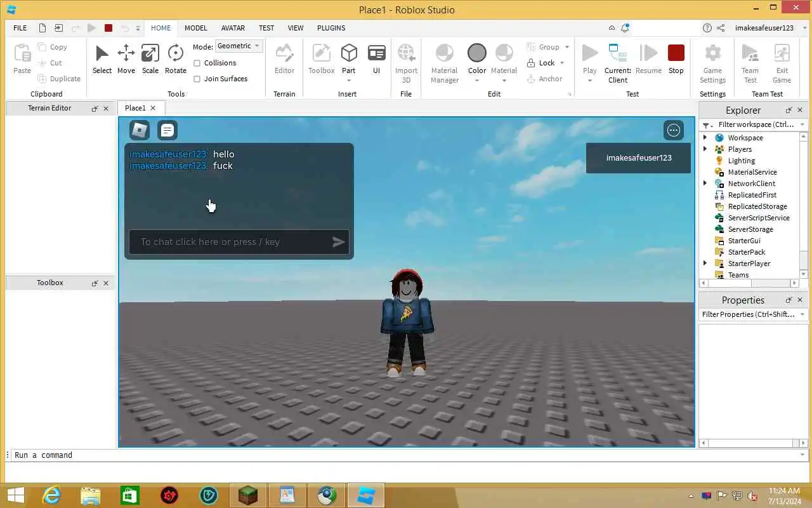Open the three-dots menu in viewport

point(674,130)
